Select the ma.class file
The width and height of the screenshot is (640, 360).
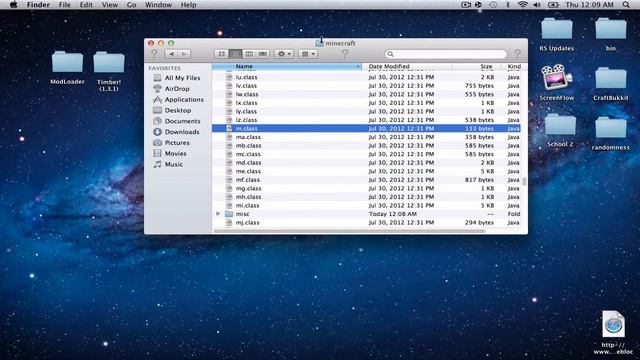[x=366, y=137]
